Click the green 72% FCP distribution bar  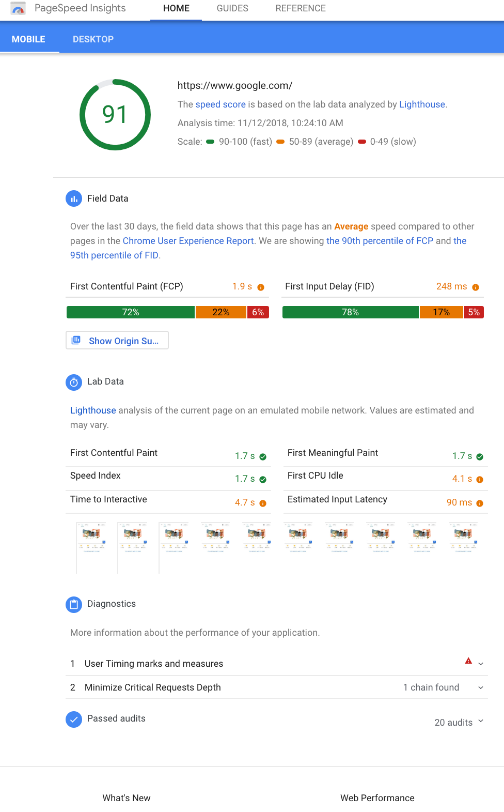pos(131,312)
